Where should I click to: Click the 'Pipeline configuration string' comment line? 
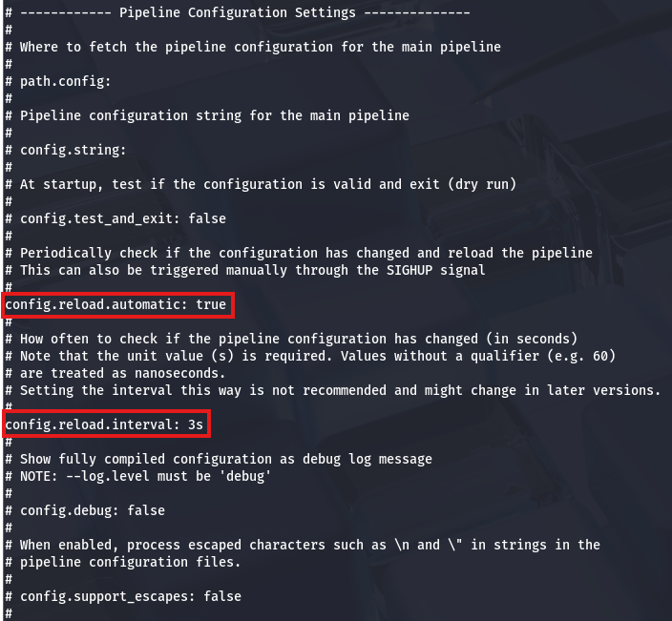click(x=214, y=115)
